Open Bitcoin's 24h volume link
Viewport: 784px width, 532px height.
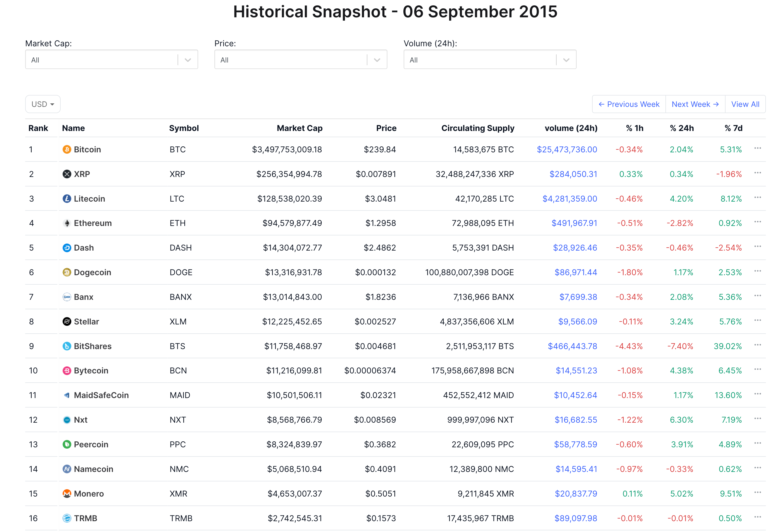(x=567, y=149)
